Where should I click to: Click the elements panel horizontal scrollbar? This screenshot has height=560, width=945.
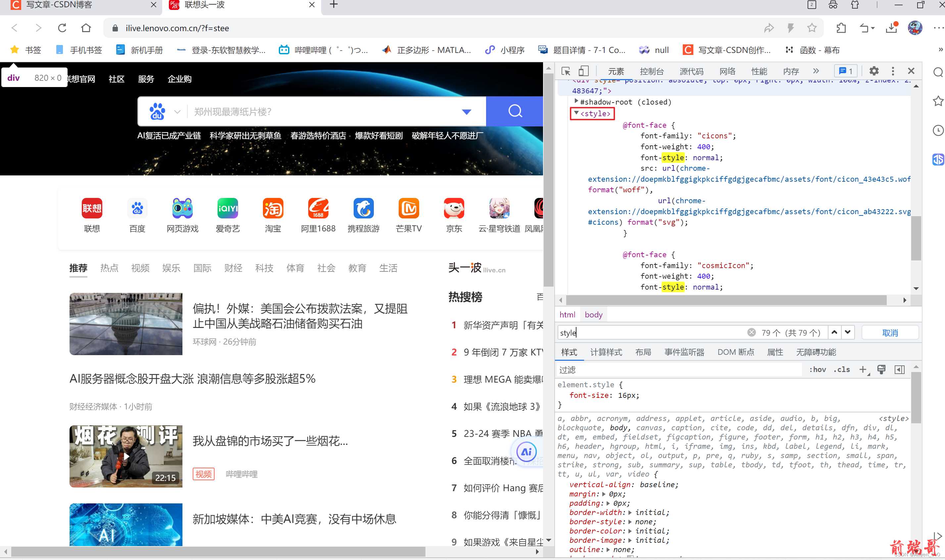[x=726, y=300]
